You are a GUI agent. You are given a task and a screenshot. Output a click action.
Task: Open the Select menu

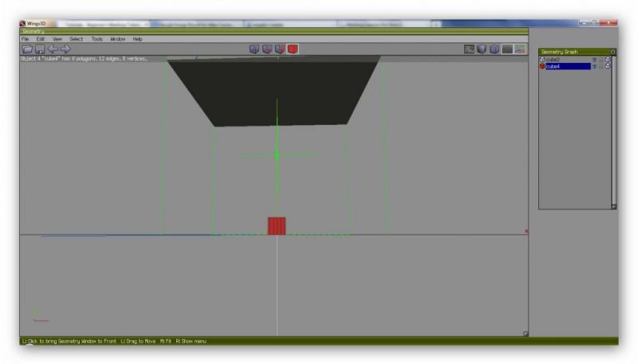76,38
